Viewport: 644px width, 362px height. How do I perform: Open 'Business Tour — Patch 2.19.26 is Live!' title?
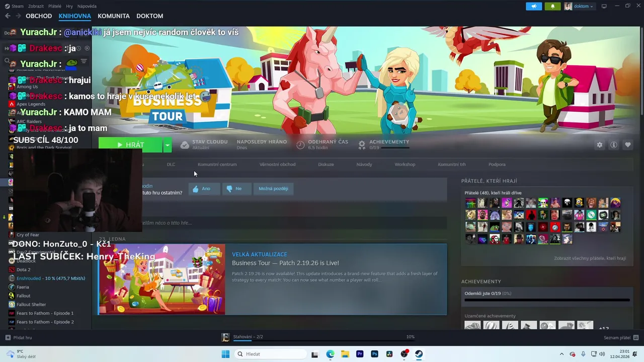click(x=285, y=263)
